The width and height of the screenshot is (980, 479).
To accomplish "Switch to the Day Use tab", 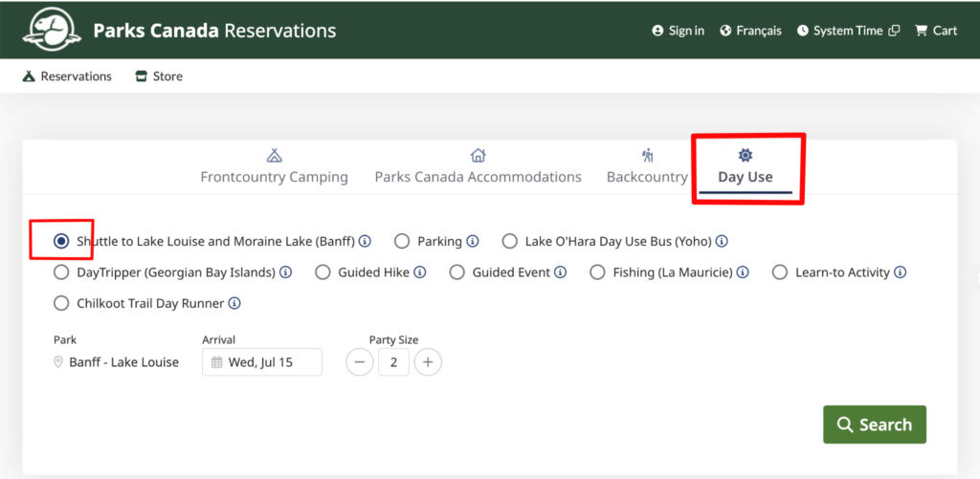I will pyautogui.click(x=745, y=168).
